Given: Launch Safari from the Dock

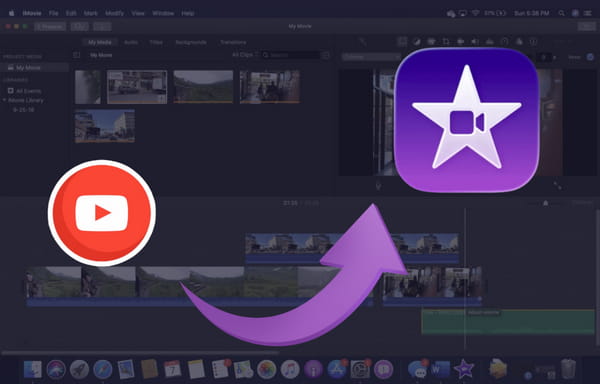Looking at the screenshot, I should click(x=103, y=369).
